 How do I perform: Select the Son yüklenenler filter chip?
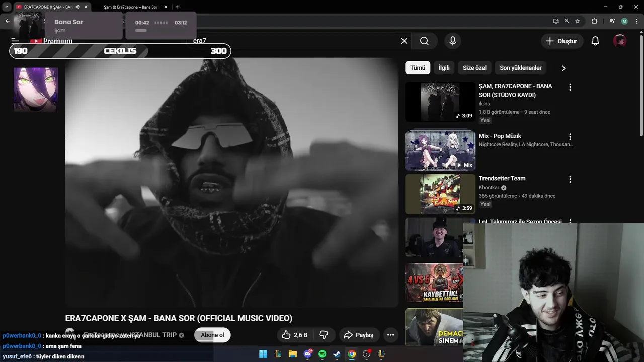(x=521, y=68)
